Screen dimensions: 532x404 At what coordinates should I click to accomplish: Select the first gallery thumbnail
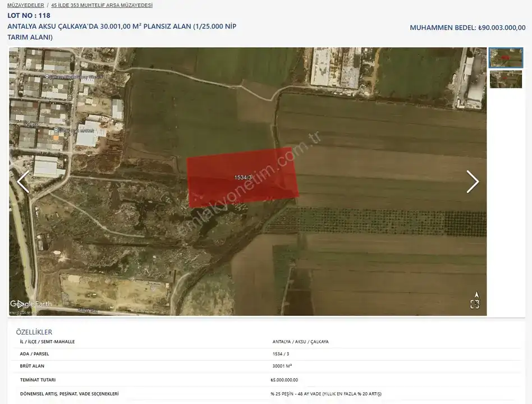click(506, 58)
